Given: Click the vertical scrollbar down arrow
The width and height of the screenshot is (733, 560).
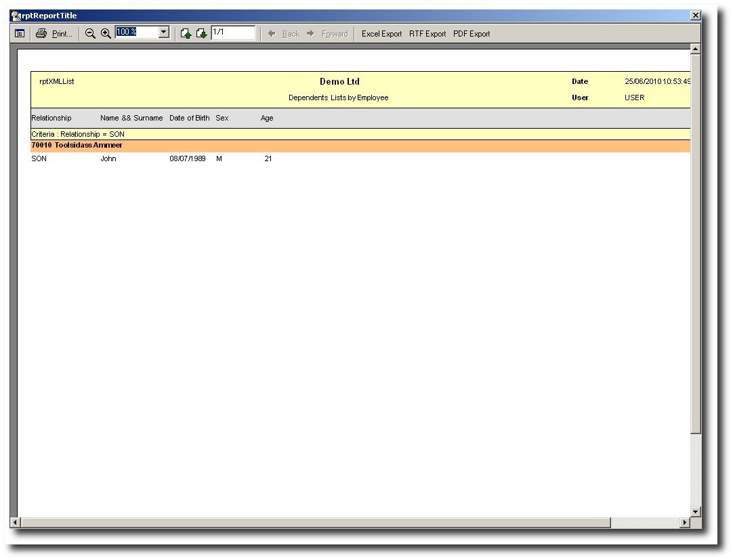Looking at the screenshot, I should click(695, 512).
